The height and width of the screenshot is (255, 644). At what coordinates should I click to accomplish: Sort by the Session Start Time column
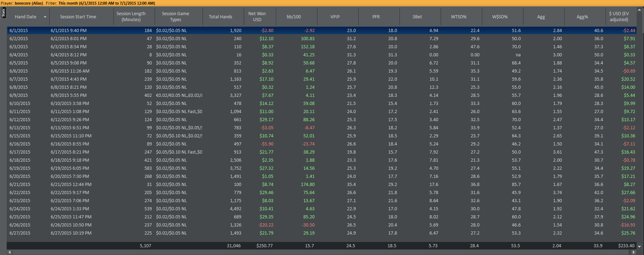[78, 17]
